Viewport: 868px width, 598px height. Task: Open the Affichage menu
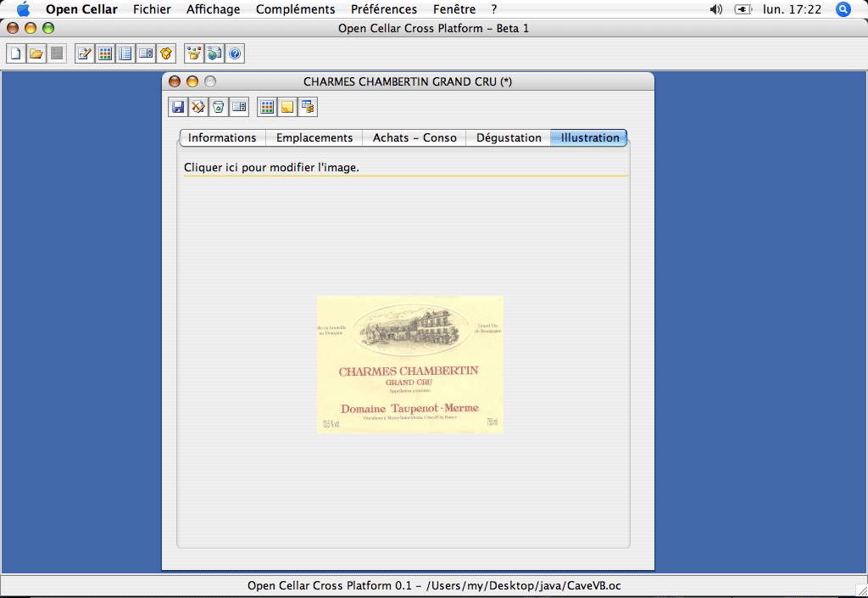click(x=213, y=9)
